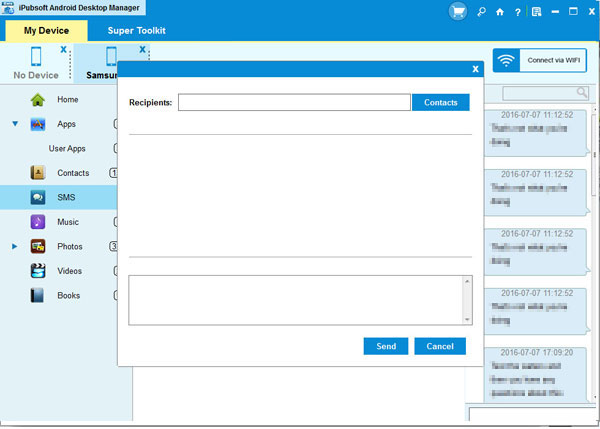Select Contacts in the sidebar
This screenshot has width=600, height=429.
[x=72, y=173]
